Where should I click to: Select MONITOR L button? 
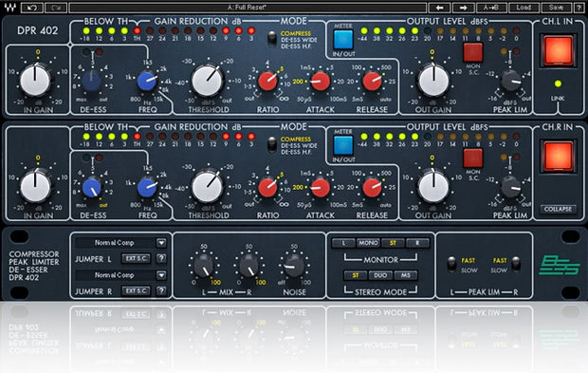343,243
